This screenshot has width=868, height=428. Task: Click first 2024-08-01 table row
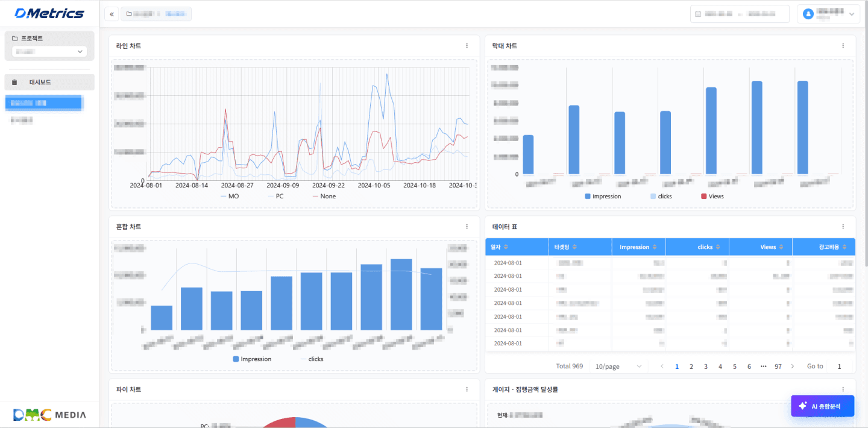[670, 263]
